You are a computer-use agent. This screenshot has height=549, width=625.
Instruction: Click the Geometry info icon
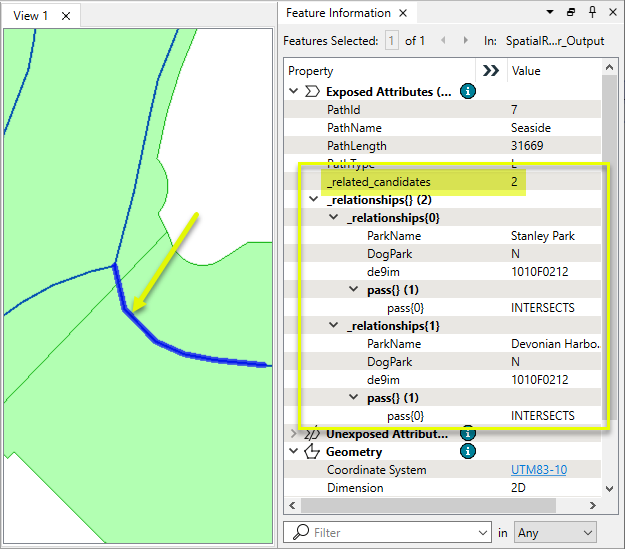[x=467, y=452]
